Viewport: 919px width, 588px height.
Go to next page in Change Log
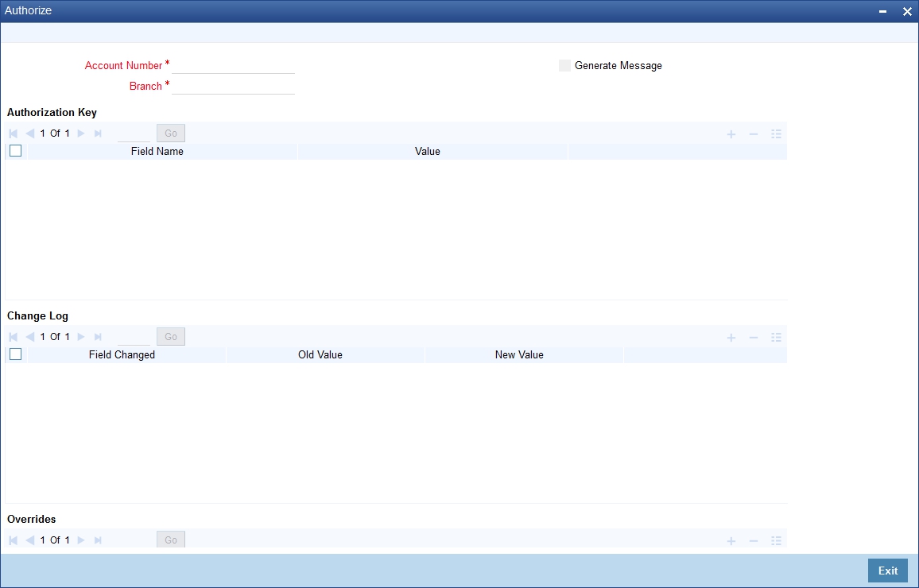81,337
